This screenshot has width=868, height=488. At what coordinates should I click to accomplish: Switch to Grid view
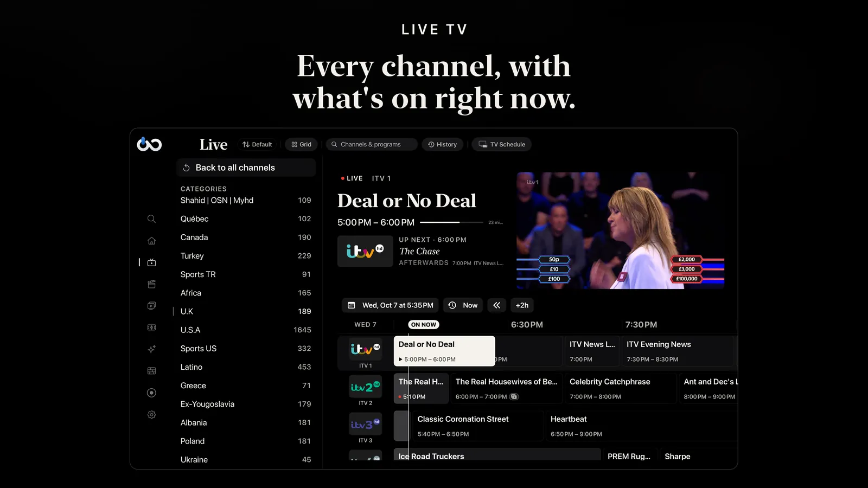[301, 144]
